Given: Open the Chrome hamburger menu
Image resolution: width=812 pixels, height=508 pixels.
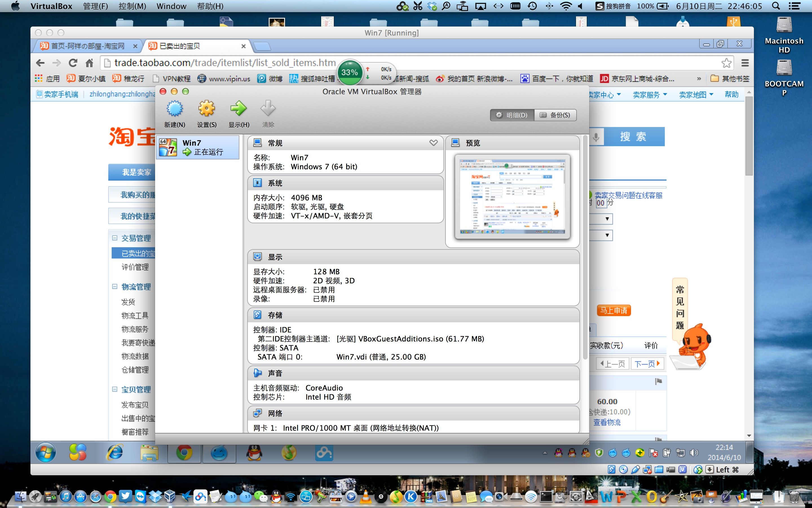Looking at the screenshot, I should pos(745,63).
